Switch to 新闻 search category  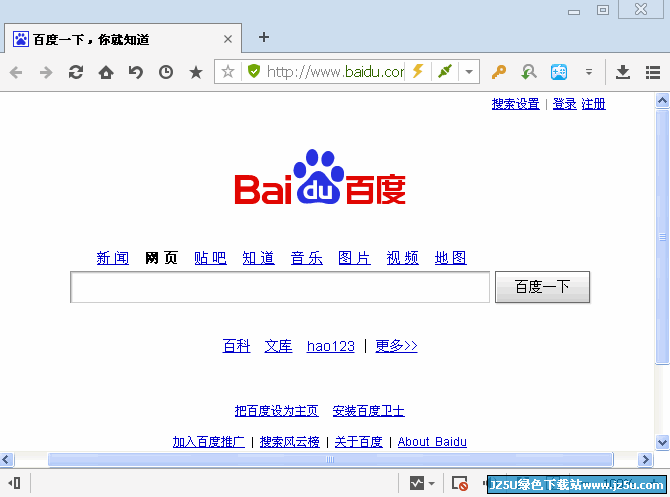coord(113,258)
